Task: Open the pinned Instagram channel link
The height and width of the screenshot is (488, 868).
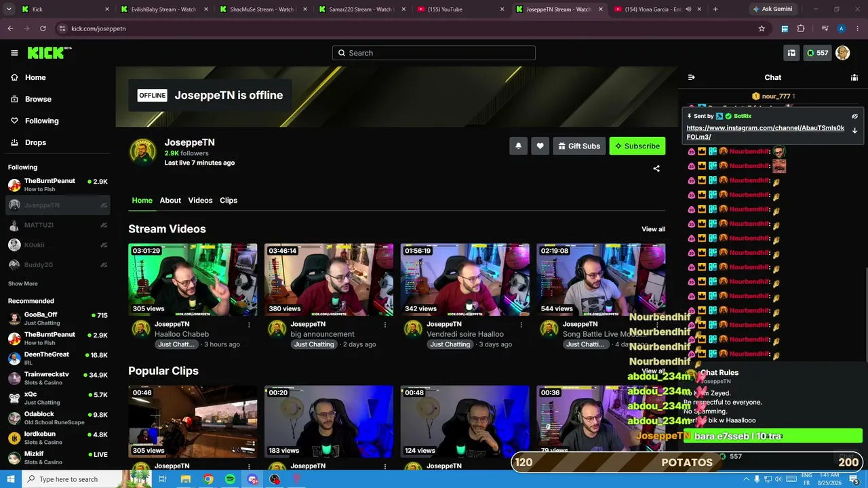Action: (766, 132)
